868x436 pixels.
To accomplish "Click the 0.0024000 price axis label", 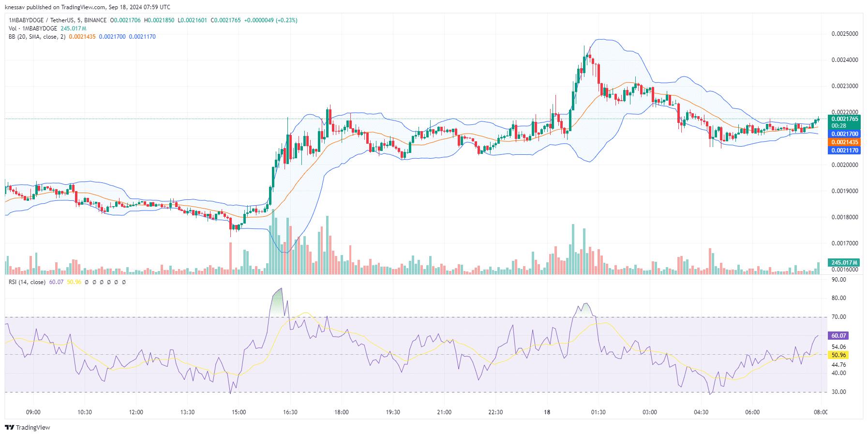I will click(x=845, y=60).
